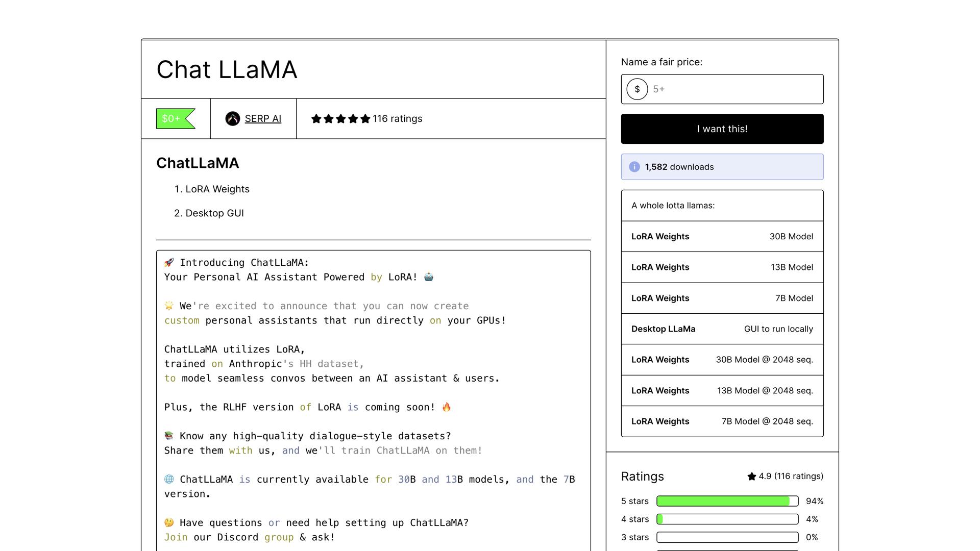This screenshot has height=551, width=980.
Task: Click the rocket emoji in the product description
Action: [168, 262]
